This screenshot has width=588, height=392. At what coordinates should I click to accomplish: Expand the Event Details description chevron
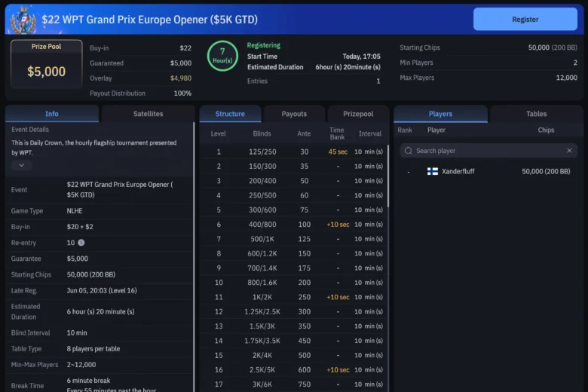coord(22,165)
